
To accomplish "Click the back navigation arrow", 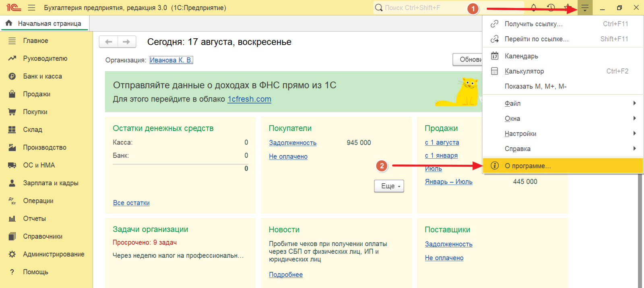I will pos(108,42).
